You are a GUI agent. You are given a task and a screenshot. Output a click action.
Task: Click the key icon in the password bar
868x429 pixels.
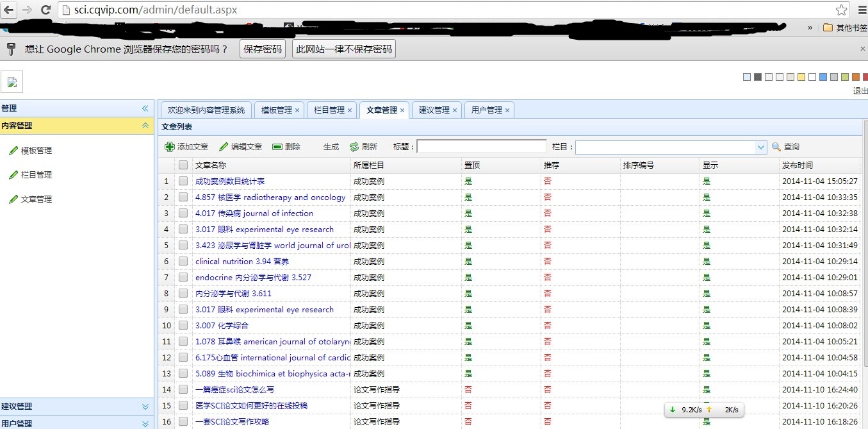pos(11,49)
